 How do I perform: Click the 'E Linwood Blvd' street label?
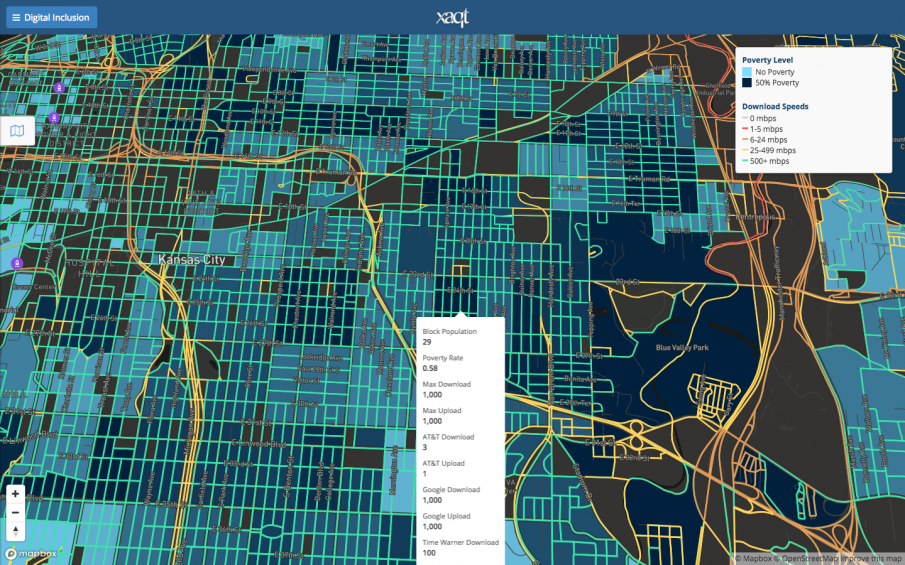click(x=259, y=444)
